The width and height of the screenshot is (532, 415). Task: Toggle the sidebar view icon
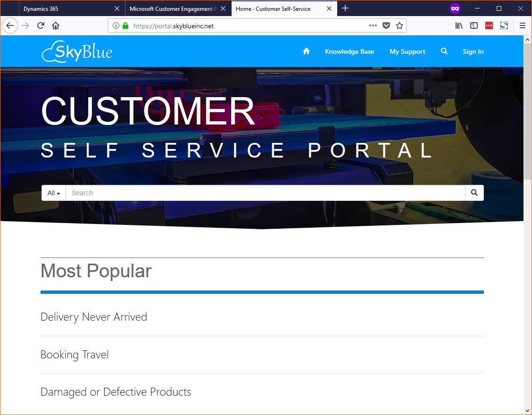point(474,25)
